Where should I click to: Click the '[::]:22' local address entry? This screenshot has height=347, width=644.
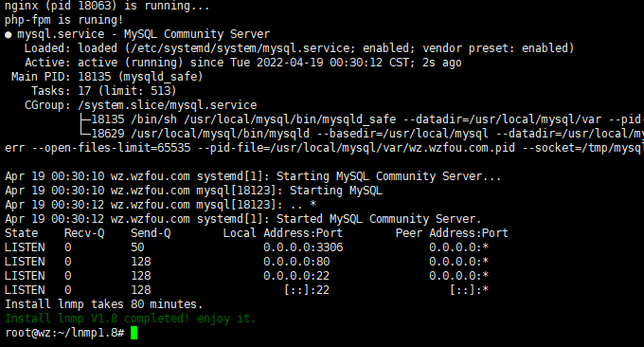307,290
